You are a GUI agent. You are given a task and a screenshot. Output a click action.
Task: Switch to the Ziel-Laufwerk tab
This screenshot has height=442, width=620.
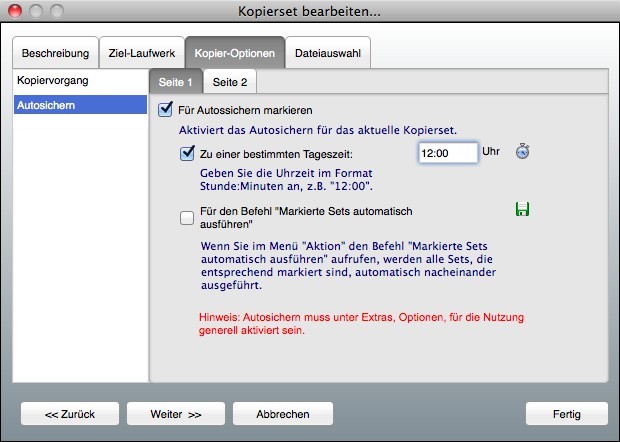[140, 52]
